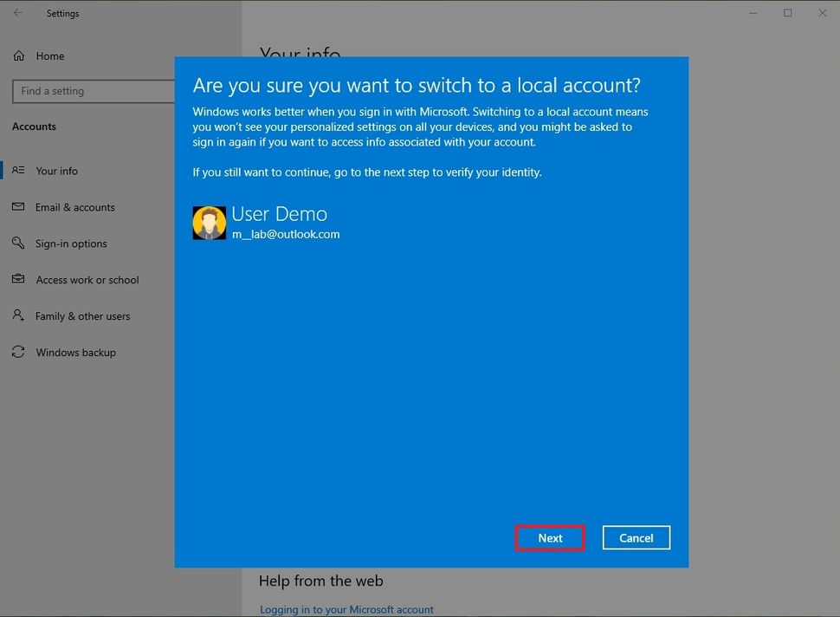Image resolution: width=840 pixels, height=617 pixels.
Task: Open the Windows backup section
Action: tap(76, 352)
